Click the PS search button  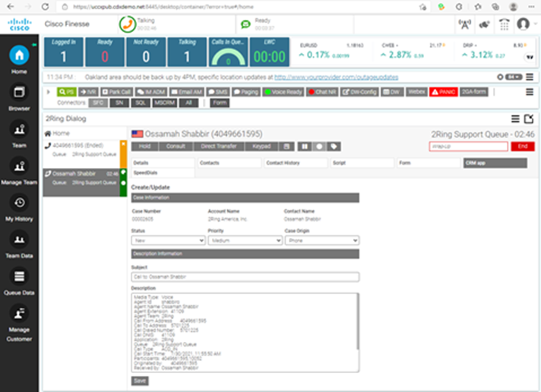pos(67,92)
